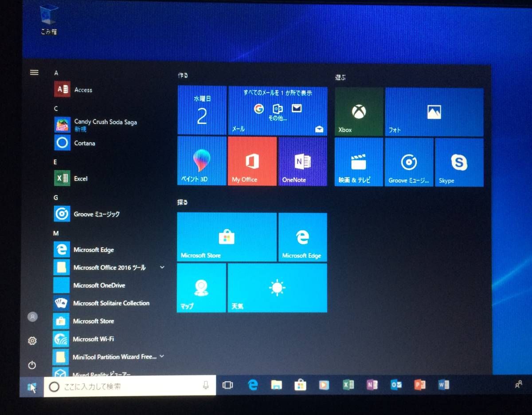Open Store from the taskbar
The width and height of the screenshot is (532, 415).
300,385
